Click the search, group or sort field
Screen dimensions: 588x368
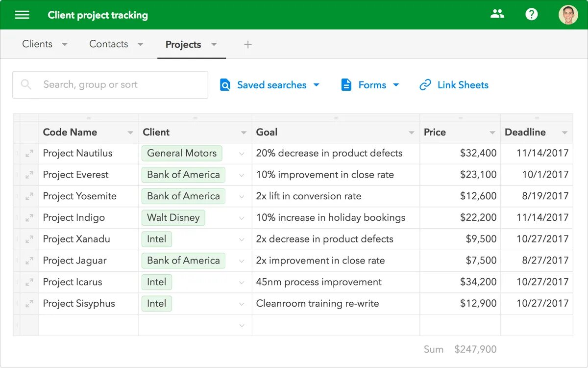110,85
